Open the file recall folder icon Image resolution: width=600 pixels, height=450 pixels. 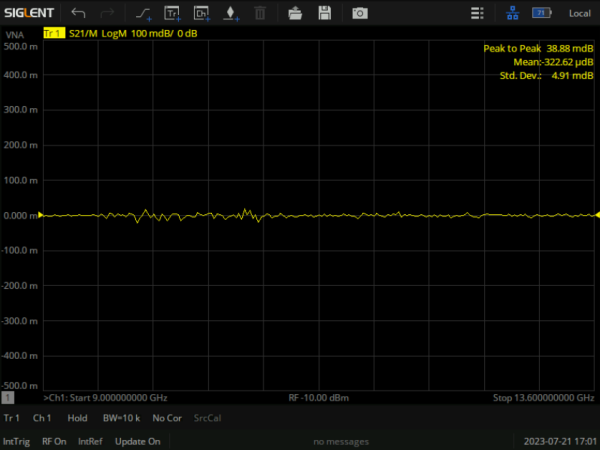click(x=295, y=13)
